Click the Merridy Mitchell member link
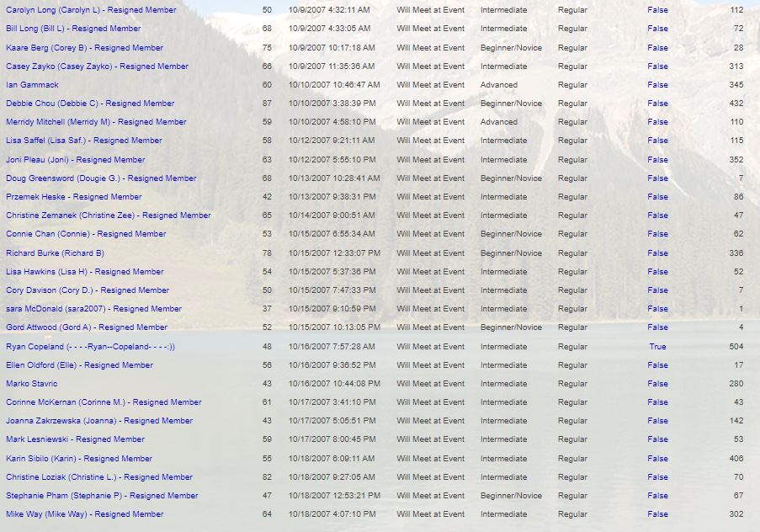The width and height of the screenshot is (760, 532). pyautogui.click(x=96, y=122)
